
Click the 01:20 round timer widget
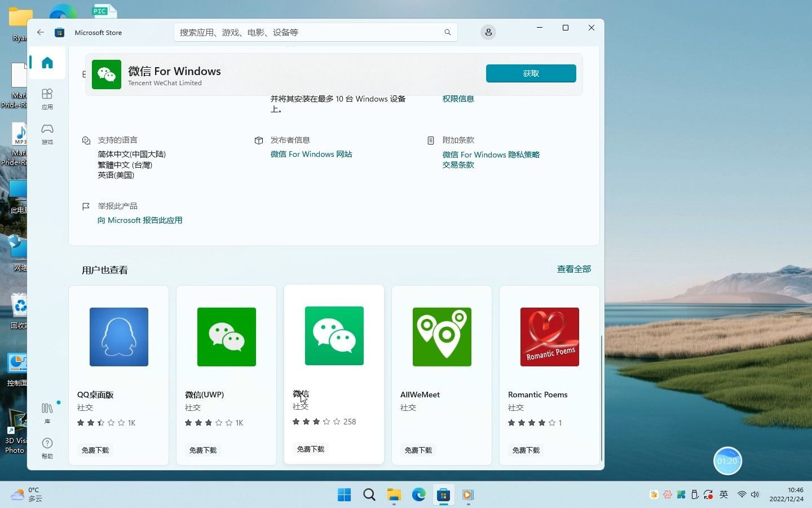pos(727,461)
